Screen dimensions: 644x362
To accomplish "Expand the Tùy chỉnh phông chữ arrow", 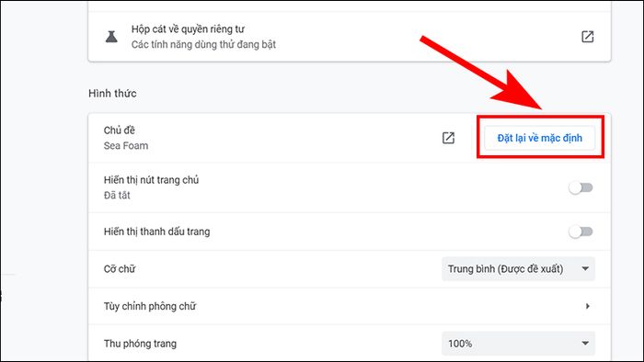I will coord(588,306).
